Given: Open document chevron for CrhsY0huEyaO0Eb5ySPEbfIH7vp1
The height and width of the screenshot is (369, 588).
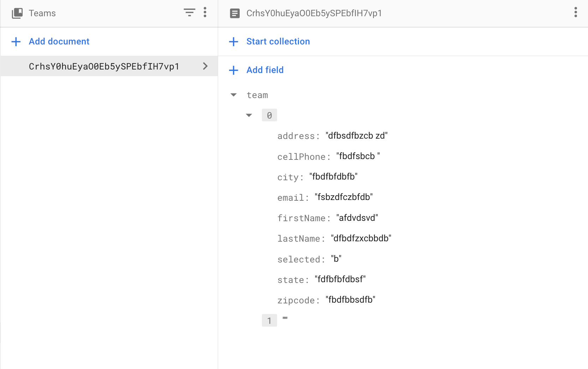Looking at the screenshot, I should [x=205, y=66].
